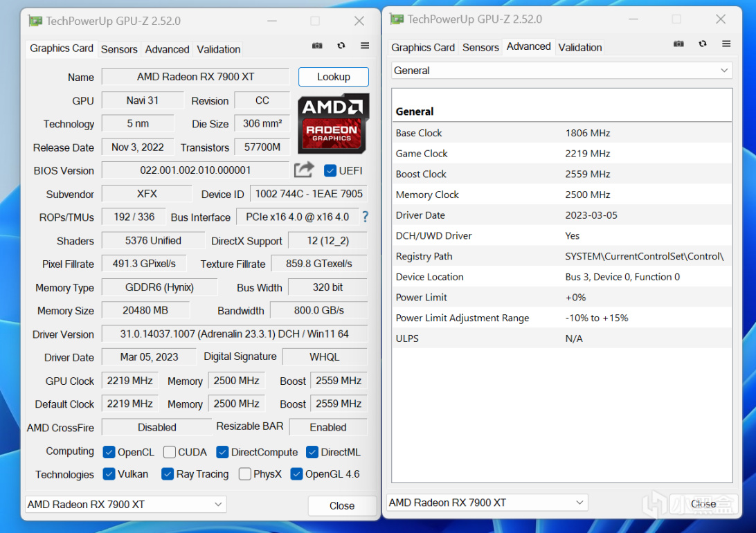Toggle the OpenCL checkbox
This screenshot has width=756, height=533.
tap(109, 452)
